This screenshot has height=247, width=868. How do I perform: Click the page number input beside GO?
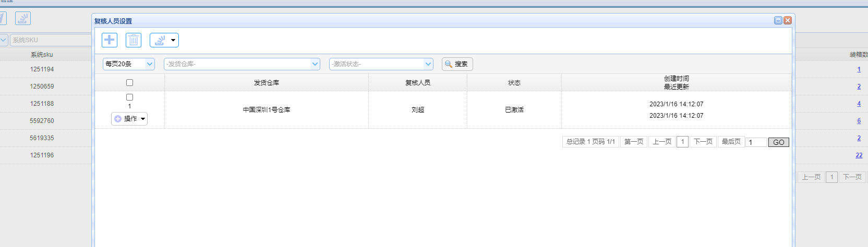[x=756, y=142]
